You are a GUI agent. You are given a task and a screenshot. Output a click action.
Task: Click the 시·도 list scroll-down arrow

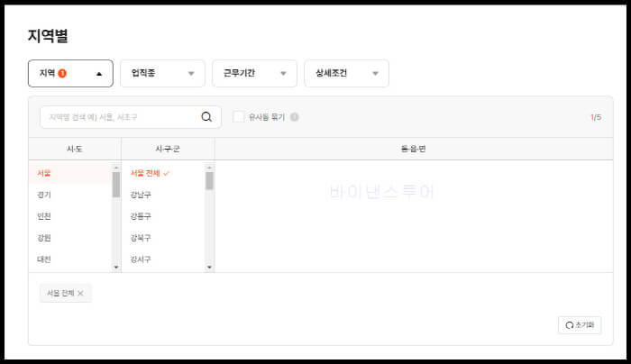[x=116, y=267]
